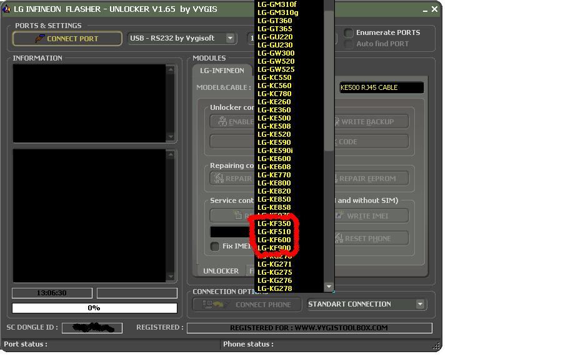Image resolution: width=588 pixels, height=364 pixels.
Task: Choose LG-KE500 in the model list
Action: point(274,118)
